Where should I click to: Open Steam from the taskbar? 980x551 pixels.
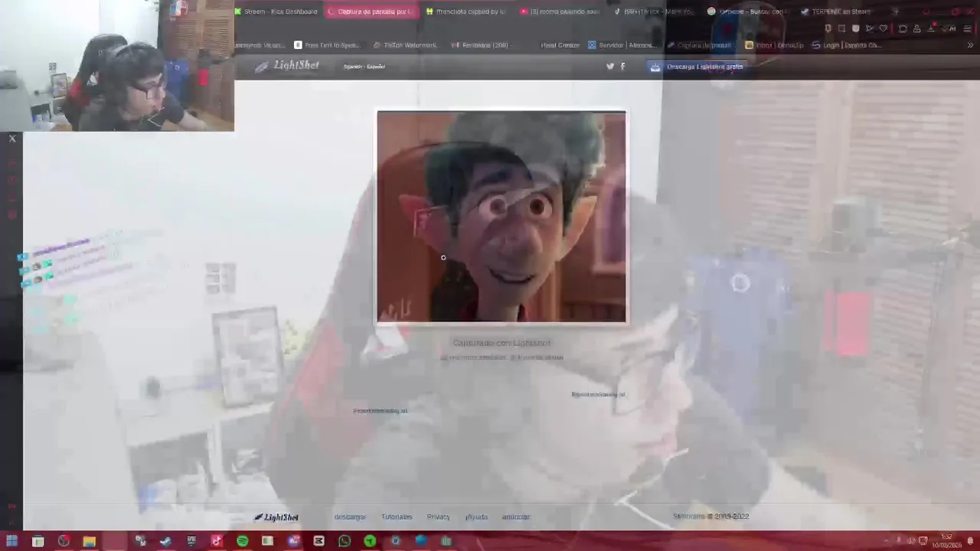pos(165,541)
